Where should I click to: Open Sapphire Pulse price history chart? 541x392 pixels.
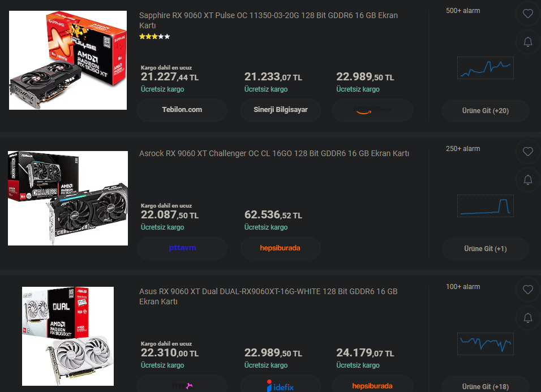pyautogui.click(x=485, y=68)
